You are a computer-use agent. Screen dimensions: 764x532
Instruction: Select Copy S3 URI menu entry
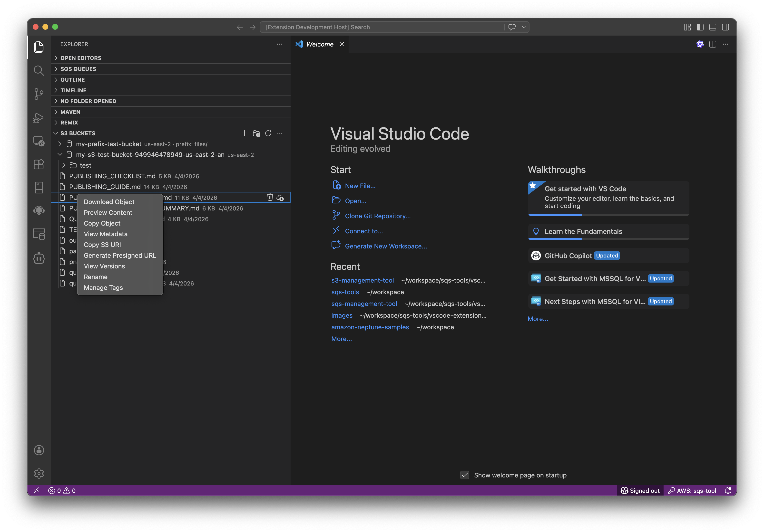[x=120, y=245]
